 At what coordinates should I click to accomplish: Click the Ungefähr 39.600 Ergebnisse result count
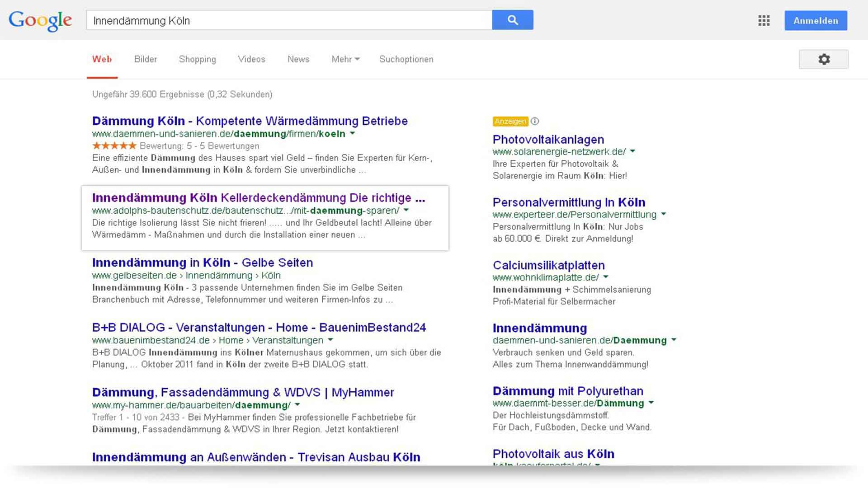click(x=182, y=94)
